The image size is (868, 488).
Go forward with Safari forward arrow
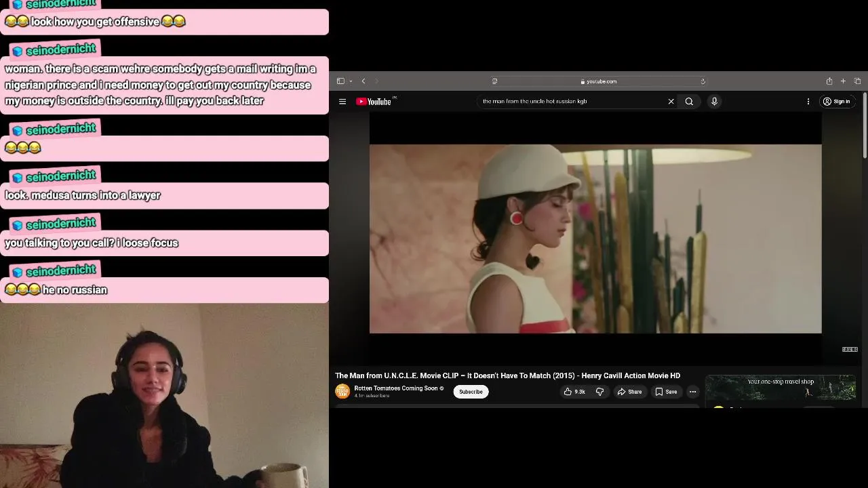pos(377,81)
